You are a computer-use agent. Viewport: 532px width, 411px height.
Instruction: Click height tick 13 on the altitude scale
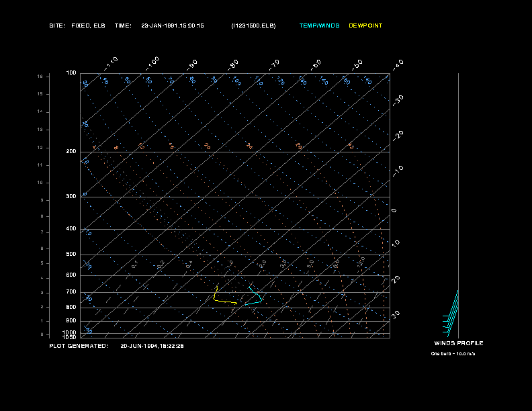click(40, 130)
